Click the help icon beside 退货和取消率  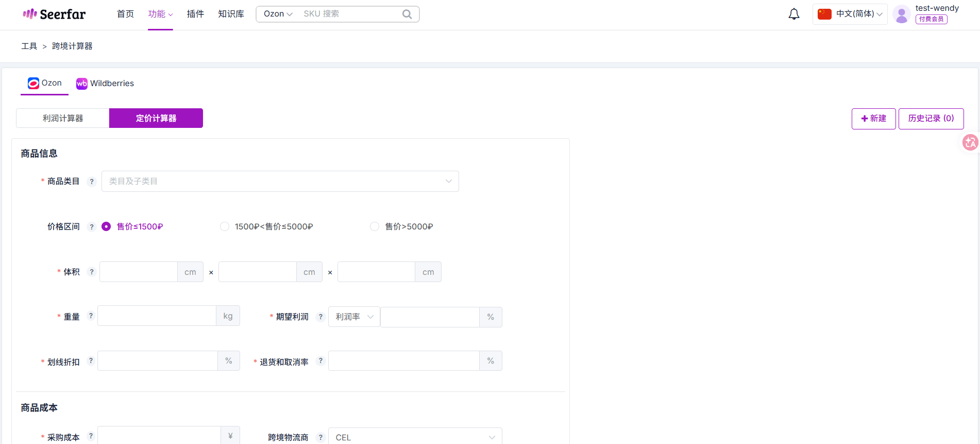(320, 361)
